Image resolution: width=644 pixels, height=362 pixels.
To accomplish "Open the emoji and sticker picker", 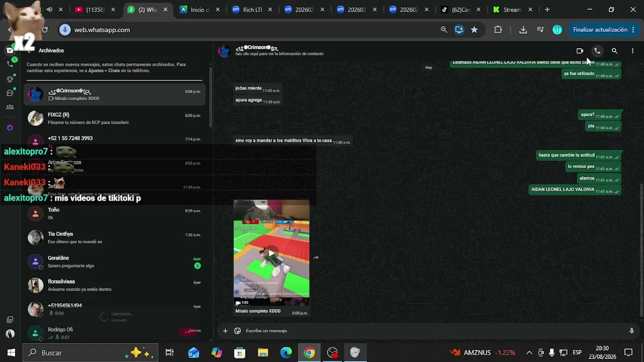I will click(237, 331).
